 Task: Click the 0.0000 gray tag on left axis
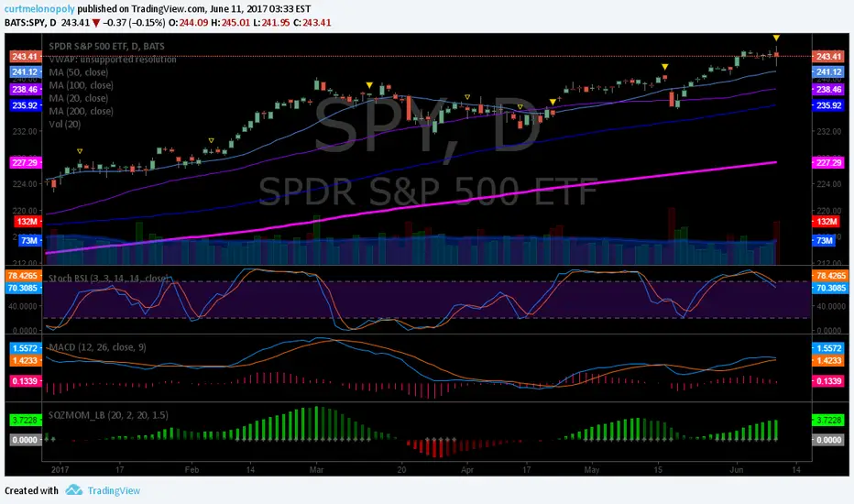click(x=25, y=440)
